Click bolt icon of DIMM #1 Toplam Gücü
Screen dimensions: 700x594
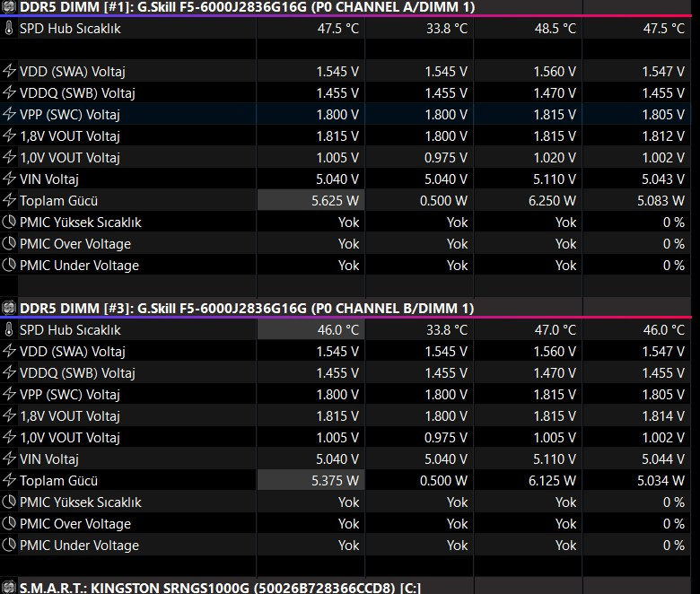[9, 200]
